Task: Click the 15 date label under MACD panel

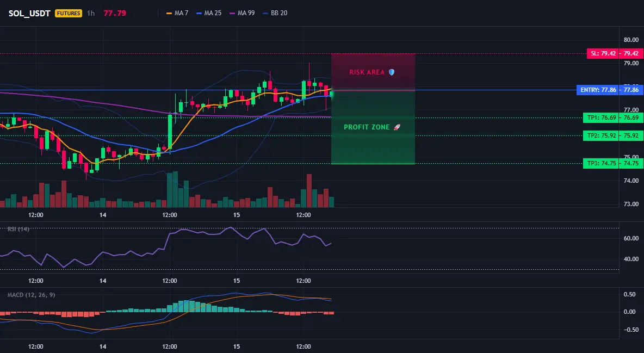Action: [237, 346]
